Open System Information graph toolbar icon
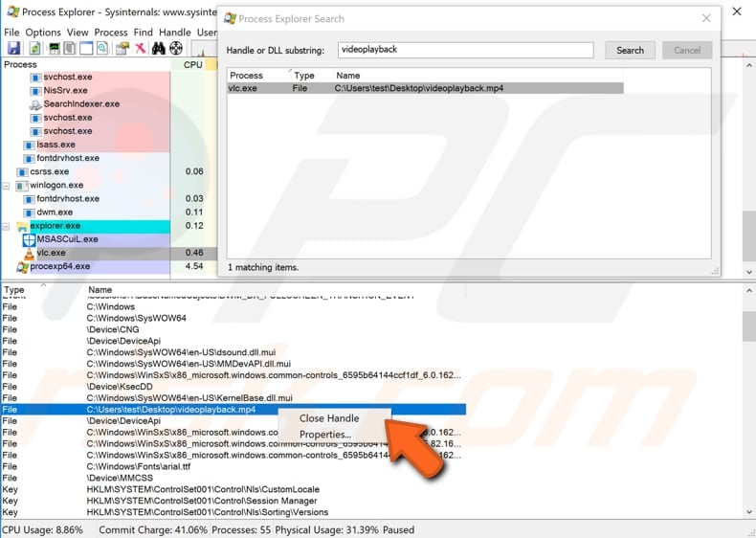 click(x=54, y=48)
